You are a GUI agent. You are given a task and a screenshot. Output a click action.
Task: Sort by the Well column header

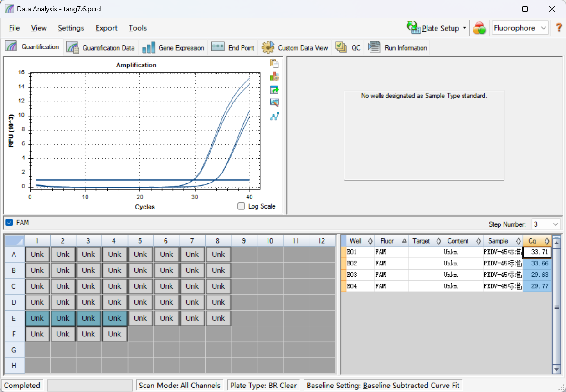click(x=360, y=241)
